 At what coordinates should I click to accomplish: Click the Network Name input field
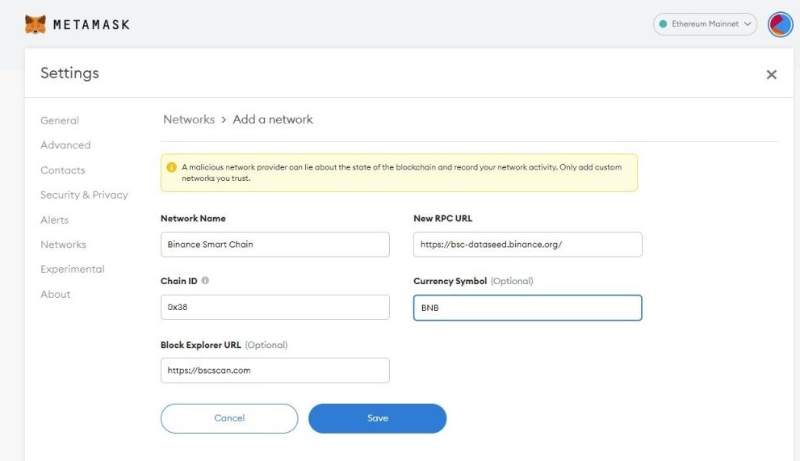275,244
